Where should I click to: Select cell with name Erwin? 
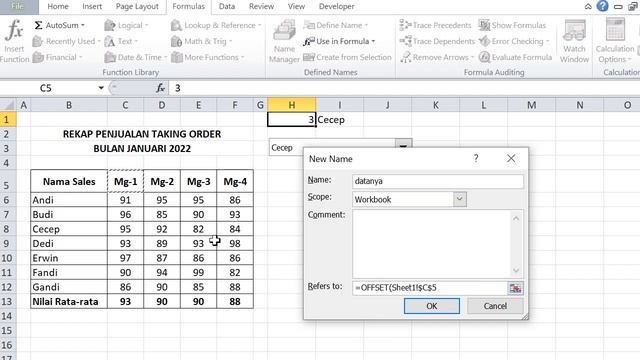[69, 258]
